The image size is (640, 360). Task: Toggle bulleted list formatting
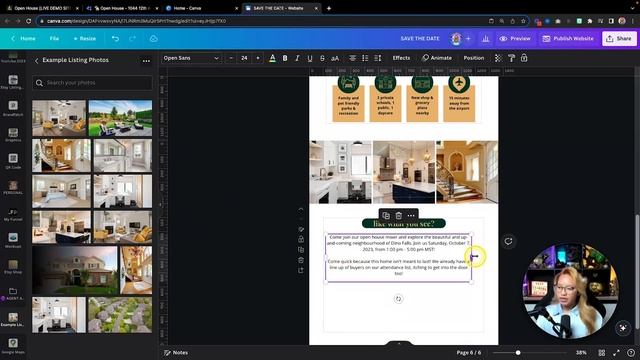pyautogui.click(x=365, y=58)
